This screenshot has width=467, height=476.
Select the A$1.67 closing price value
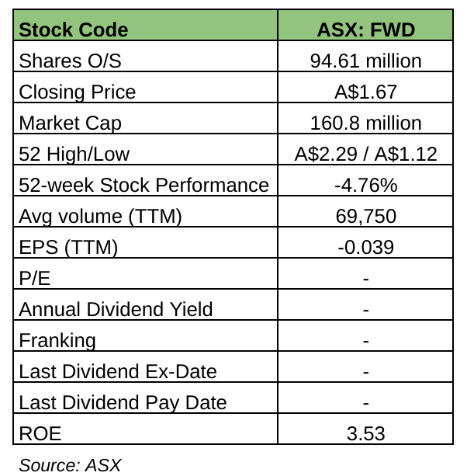[x=365, y=92]
